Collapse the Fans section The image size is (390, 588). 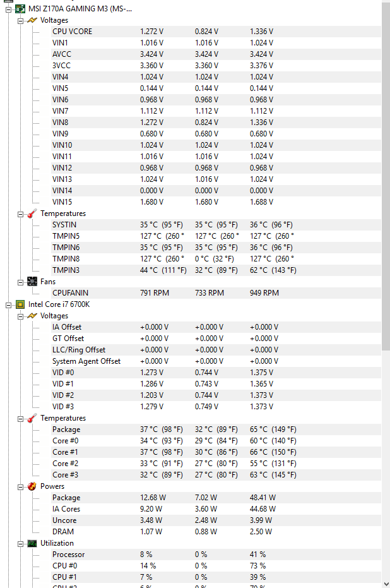(x=20, y=282)
